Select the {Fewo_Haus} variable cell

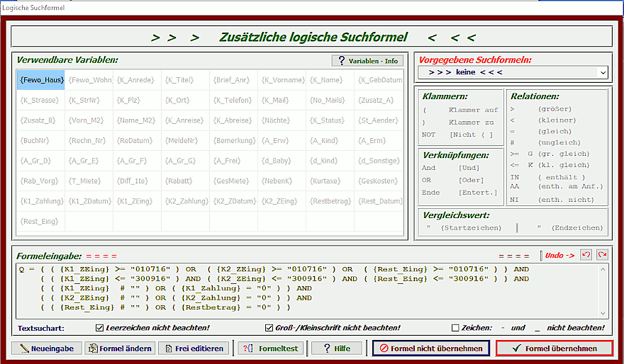pos(41,80)
